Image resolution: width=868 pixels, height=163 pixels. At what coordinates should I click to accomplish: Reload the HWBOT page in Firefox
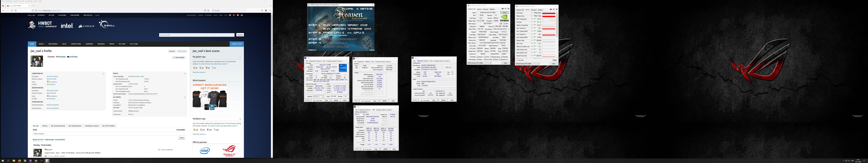point(12,10)
